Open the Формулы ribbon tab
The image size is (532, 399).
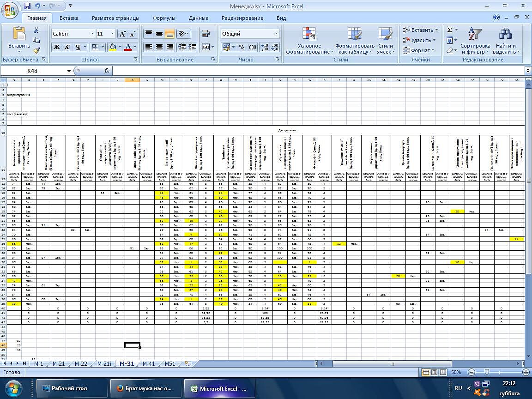164,18
